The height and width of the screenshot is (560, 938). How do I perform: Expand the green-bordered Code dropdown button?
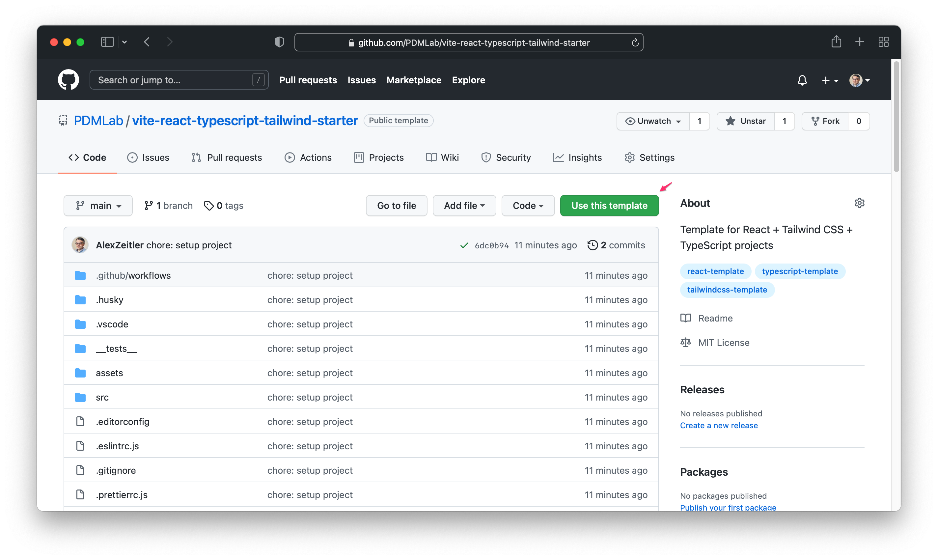tap(528, 206)
